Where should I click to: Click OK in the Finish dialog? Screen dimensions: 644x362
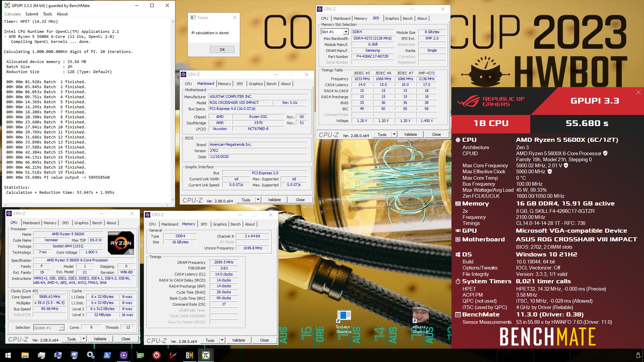click(222, 50)
